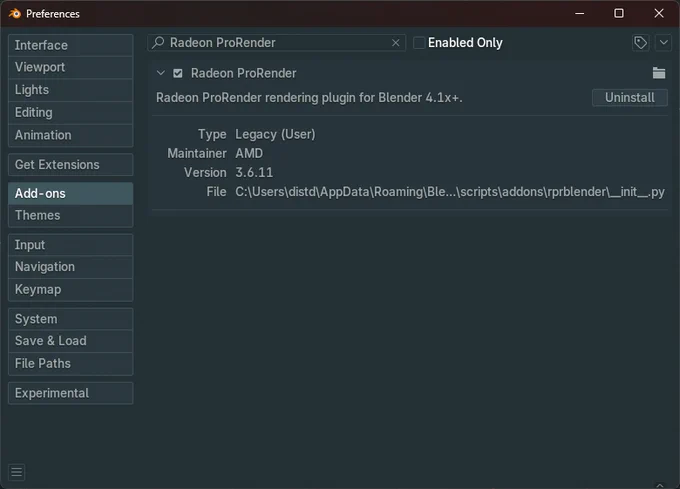Screen dimensions: 680x489
Task: Open Animation preferences
Action: 71,135
